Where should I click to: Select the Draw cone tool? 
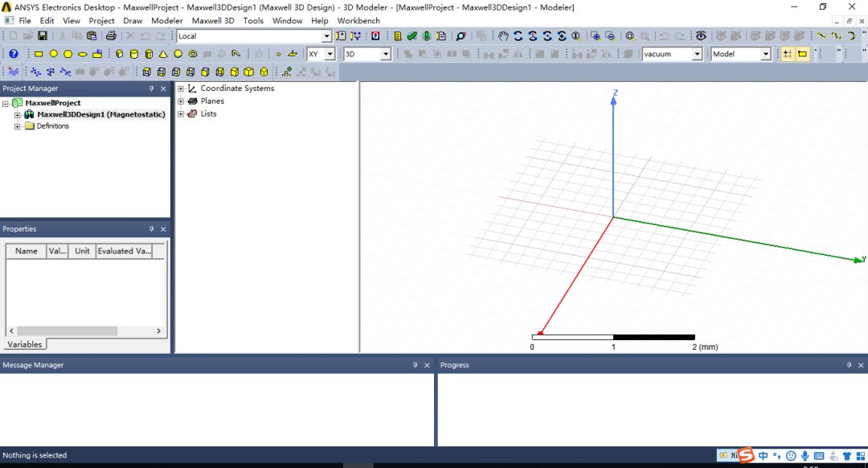pos(163,54)
